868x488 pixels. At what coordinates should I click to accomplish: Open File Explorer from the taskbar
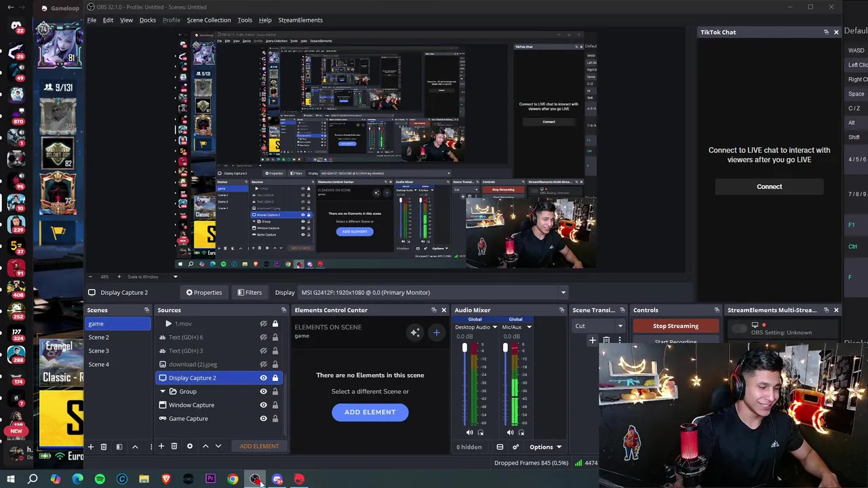144,479
